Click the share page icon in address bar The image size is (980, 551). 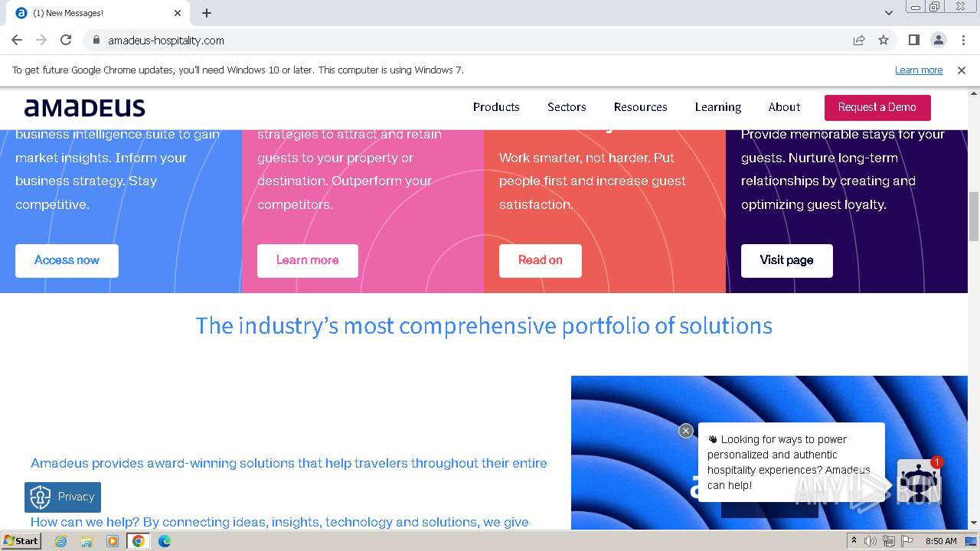859,40
